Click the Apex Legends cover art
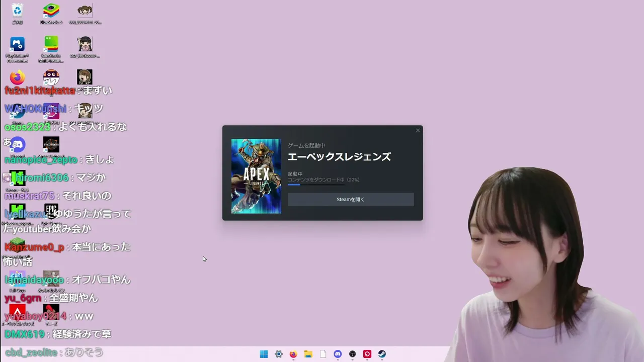The height and width of the screenshot is (362, 644). [256, 176]
